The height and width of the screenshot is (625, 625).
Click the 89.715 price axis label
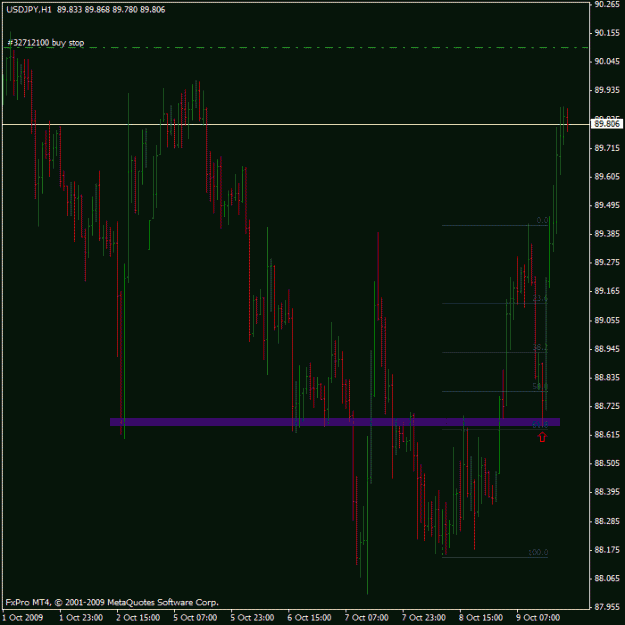point(607,148)
